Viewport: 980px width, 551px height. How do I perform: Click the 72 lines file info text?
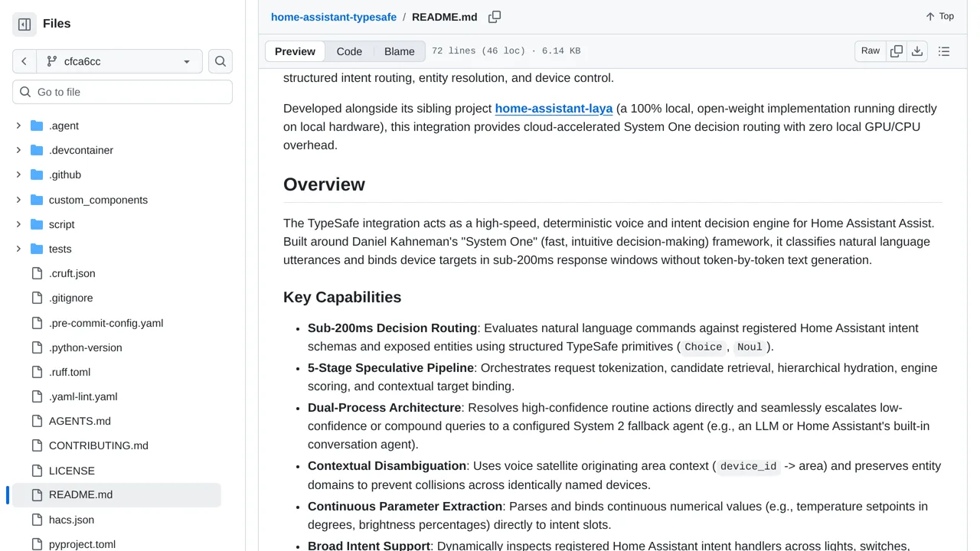(x=506, y=51)
